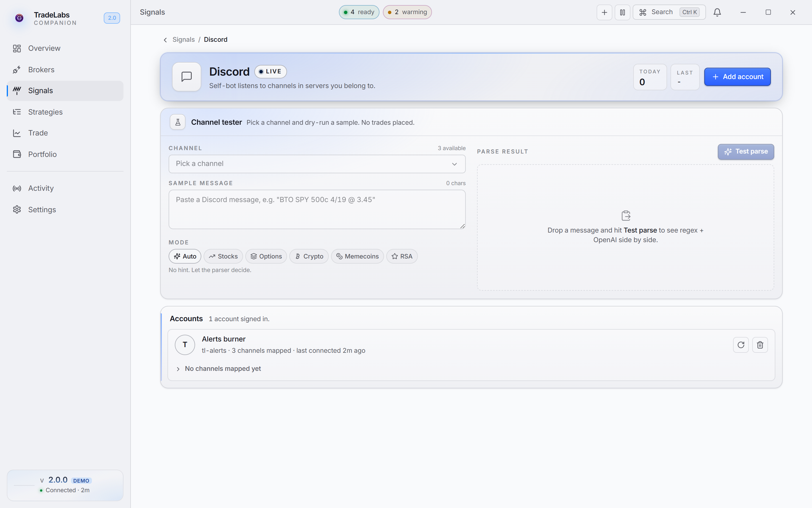Go to Signals via breadcrumb link

point(184,40)
